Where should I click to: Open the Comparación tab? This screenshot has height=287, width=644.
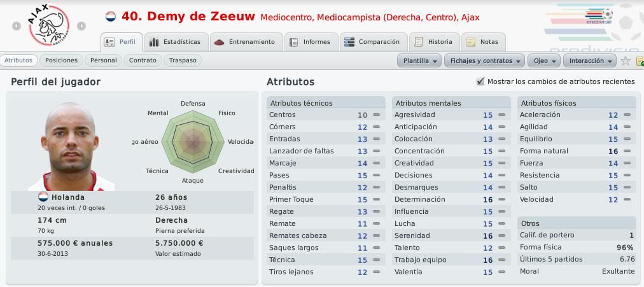[374, 42]
